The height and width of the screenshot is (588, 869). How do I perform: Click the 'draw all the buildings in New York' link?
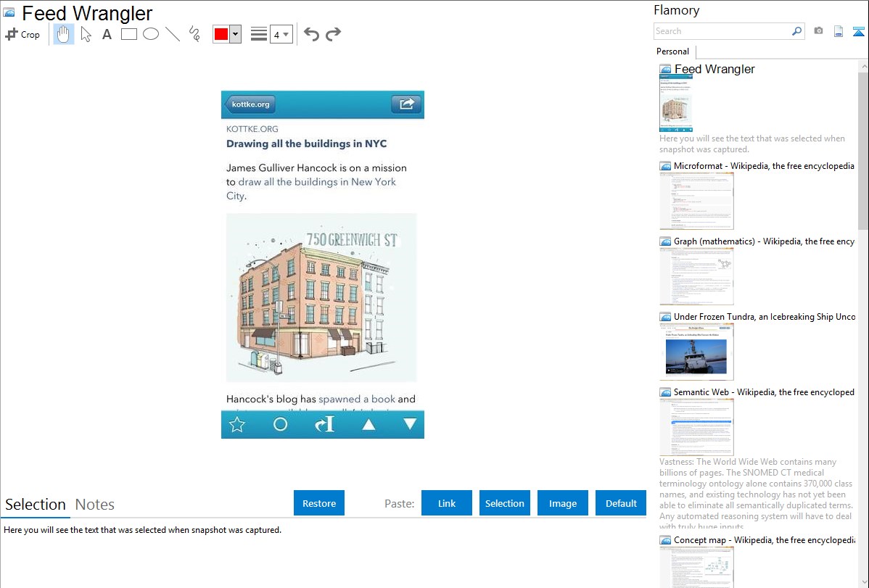(x=317, y=182)
